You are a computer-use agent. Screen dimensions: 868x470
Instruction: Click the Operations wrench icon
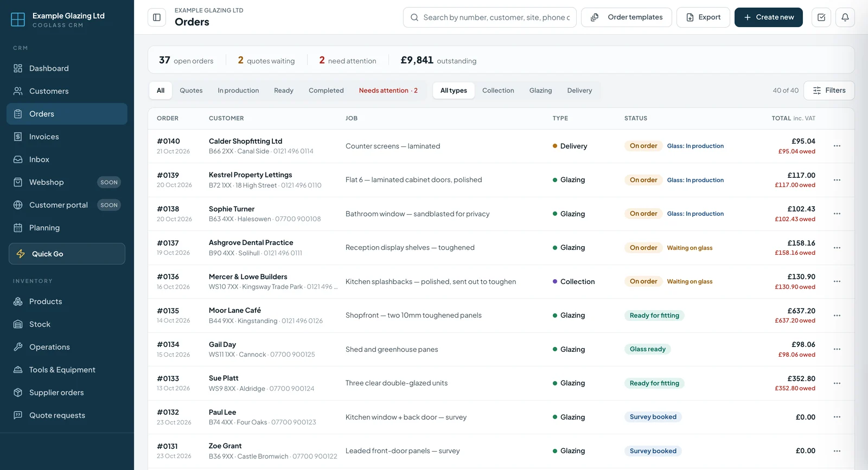coord(18,347)
